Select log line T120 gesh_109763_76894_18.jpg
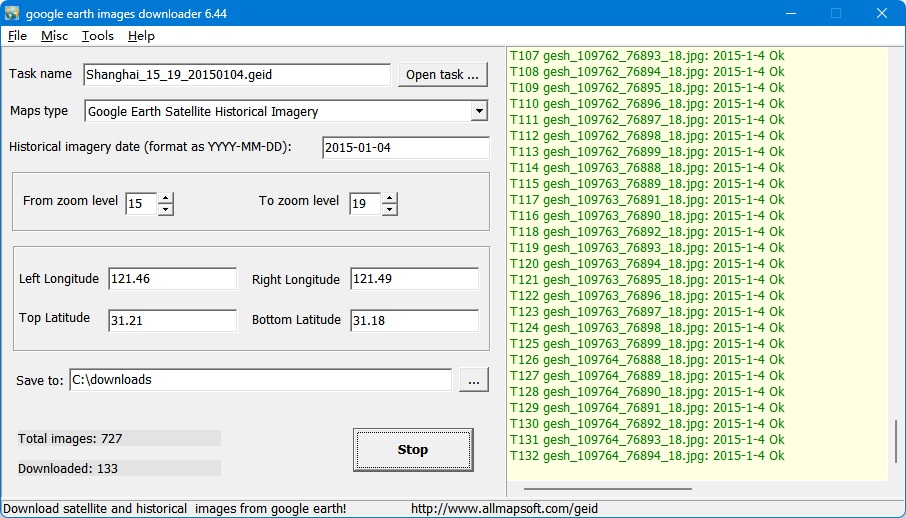This screenshot has height=518, width=906. pyautogui.click(x=647, y=264)
